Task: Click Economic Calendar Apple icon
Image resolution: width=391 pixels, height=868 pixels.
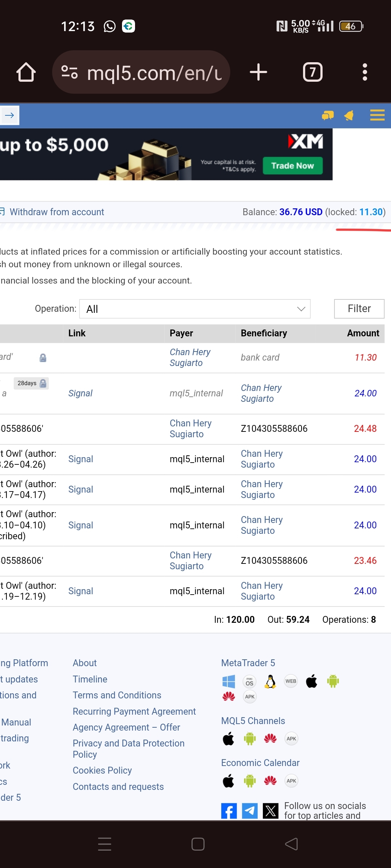Action: (x=228, y=781)
